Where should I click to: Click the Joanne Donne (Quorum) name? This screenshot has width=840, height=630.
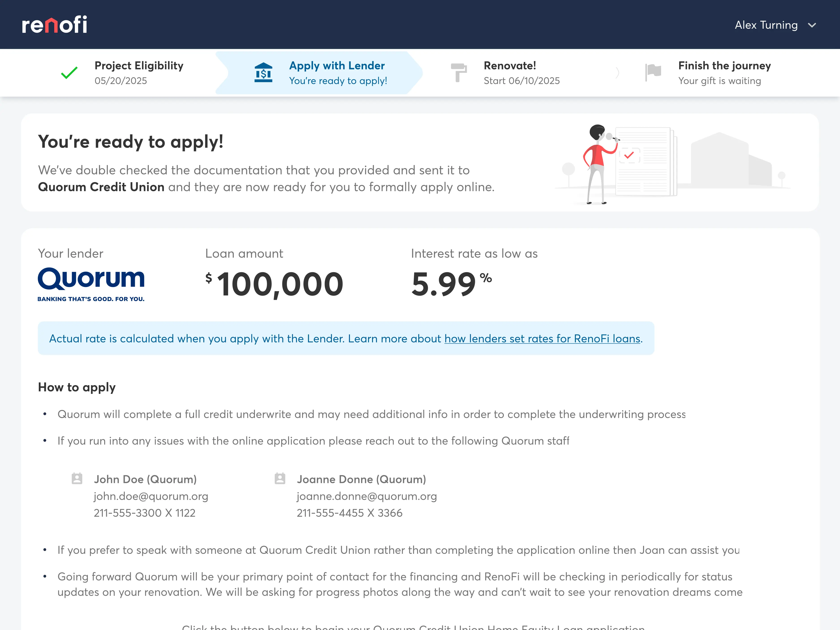pyautogui.click(x=361, y=479)
